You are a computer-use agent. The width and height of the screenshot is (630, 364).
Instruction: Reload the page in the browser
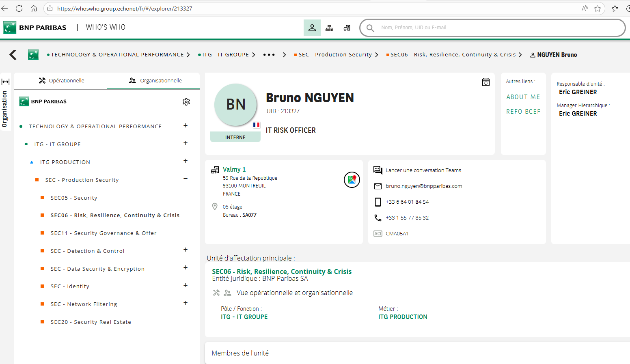click(19, 8)
